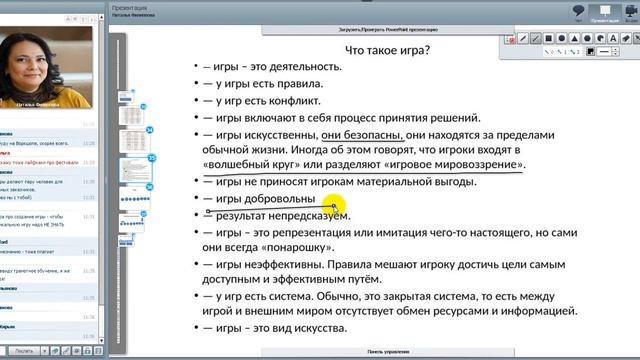The image size is (640, 360).
Task: Open the Chat tab speech-bubble icon
Action: [x=578, y=12]
